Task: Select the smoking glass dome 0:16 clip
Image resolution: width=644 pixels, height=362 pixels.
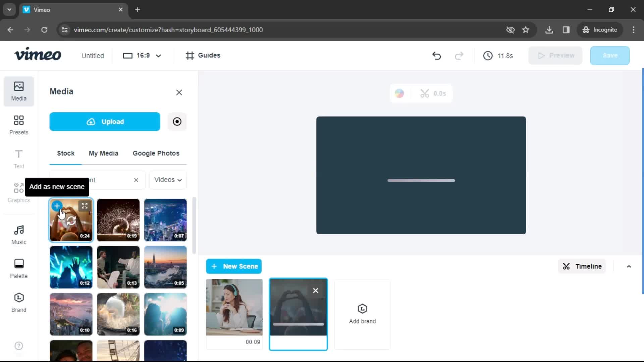Action: point(118,314)
